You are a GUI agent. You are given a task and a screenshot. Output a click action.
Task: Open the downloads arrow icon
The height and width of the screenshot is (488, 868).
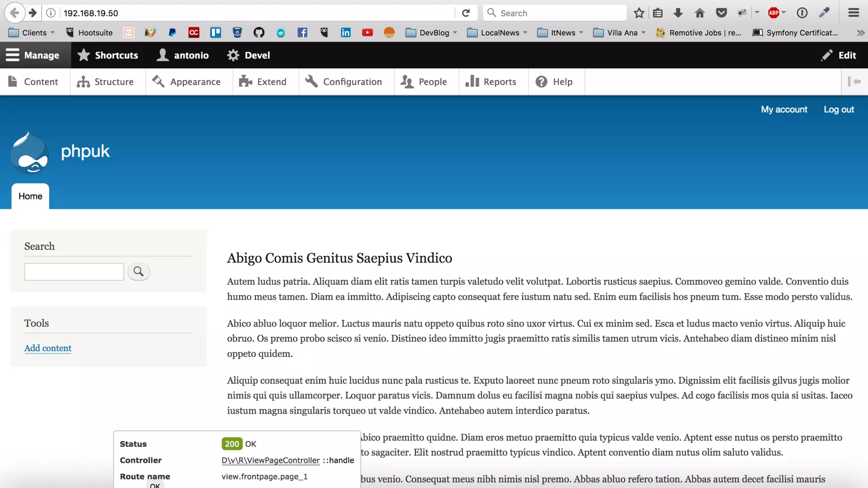coord(678,13)
